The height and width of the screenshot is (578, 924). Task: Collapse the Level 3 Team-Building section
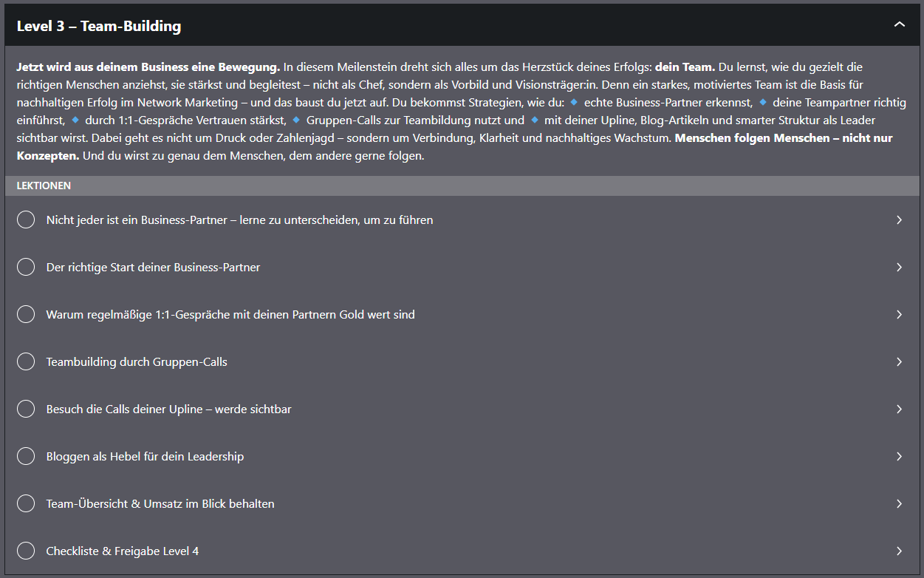coord(899,25)
